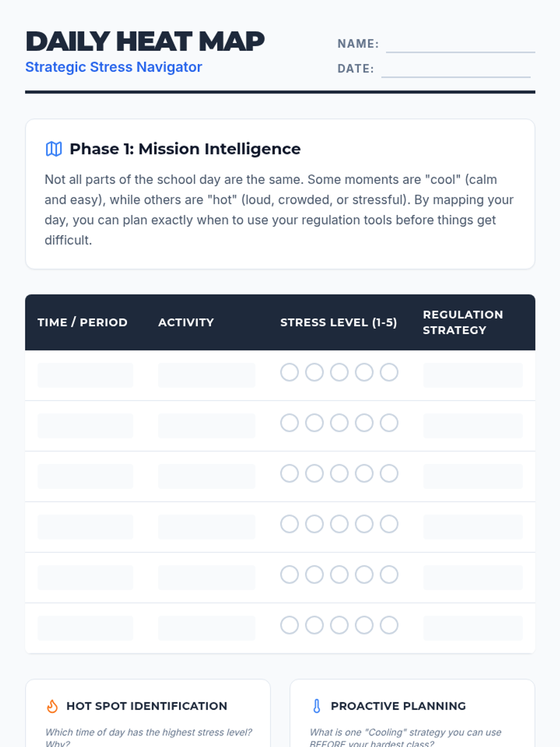Select stress level 1 in the first row

(x=289, y=372)
